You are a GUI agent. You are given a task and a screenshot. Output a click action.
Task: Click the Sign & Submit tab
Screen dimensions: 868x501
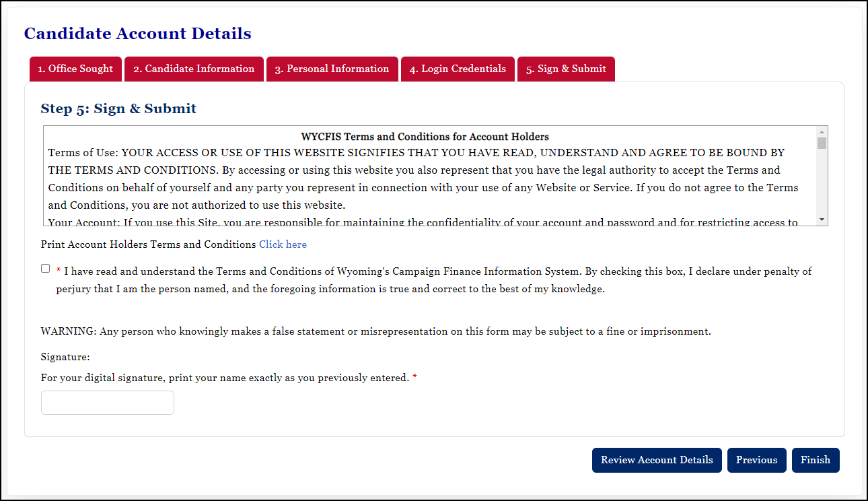pyautogui.click(x=565, y=69)
